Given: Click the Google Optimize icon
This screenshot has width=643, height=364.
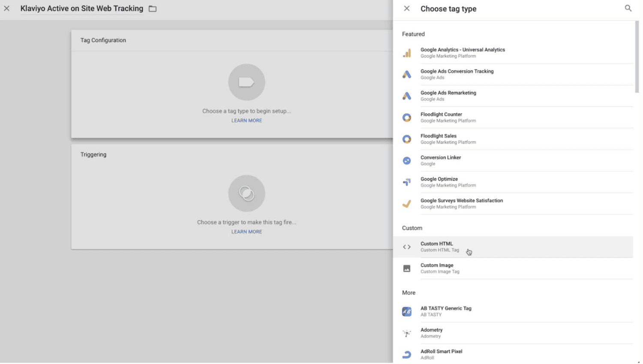Looking at the screenshot, I should (x=407, y=182).
